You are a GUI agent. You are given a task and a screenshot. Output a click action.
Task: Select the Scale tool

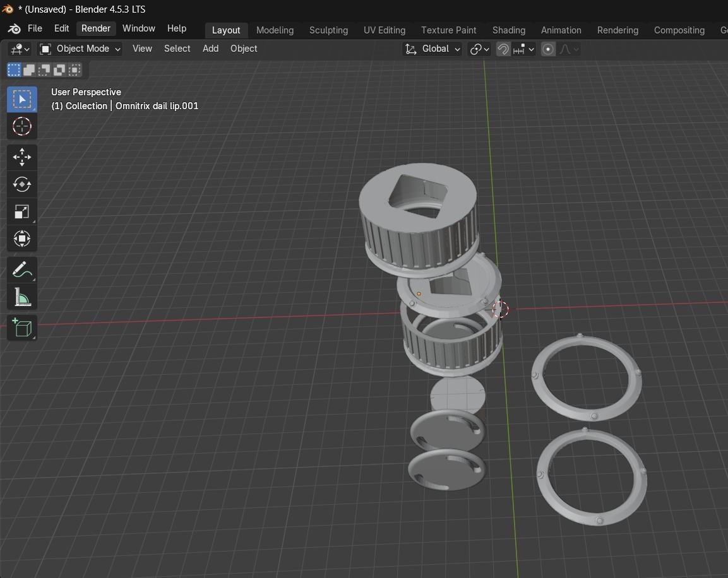point(22,211)
